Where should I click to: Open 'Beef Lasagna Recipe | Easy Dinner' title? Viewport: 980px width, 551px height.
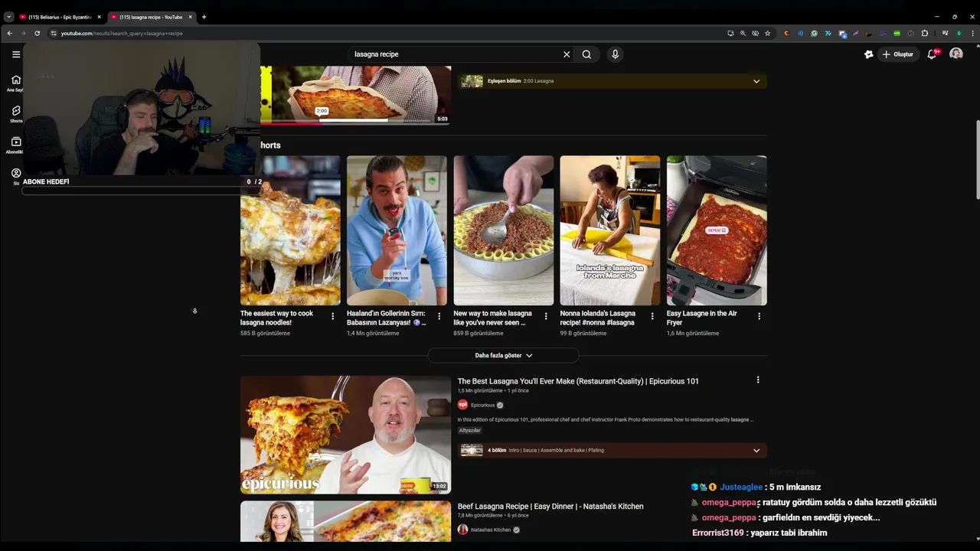pos(550,507)
